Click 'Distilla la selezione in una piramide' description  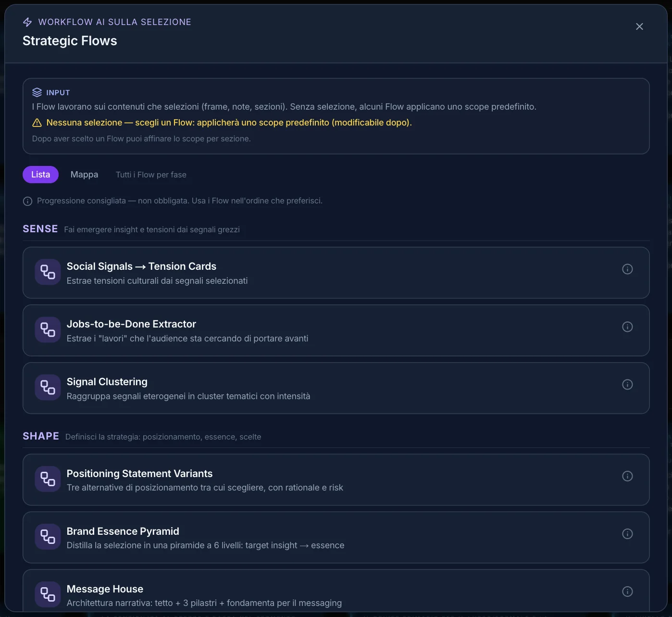tap(205, 545)
